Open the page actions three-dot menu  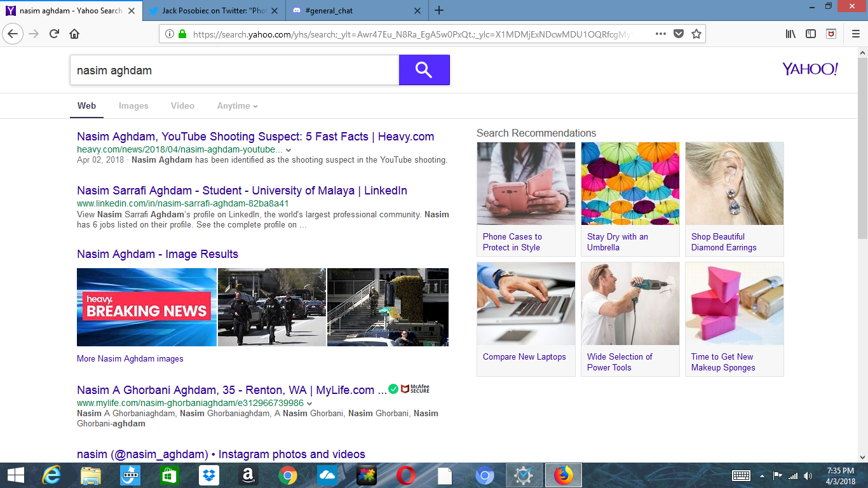coord(661,34)
